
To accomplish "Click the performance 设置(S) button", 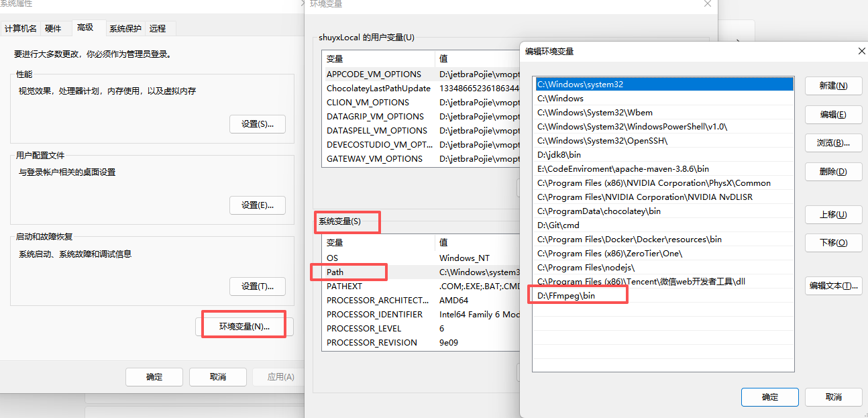I will click(x=257, y=123).
